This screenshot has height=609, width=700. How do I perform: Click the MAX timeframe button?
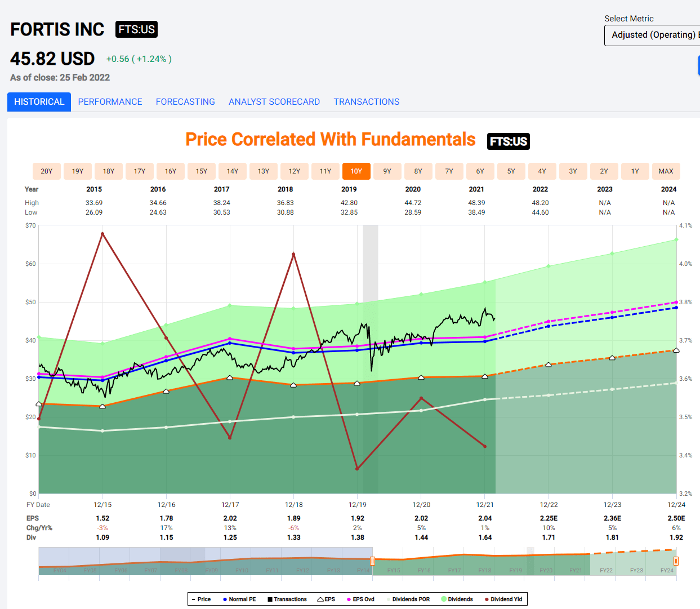tap(666, 171)
